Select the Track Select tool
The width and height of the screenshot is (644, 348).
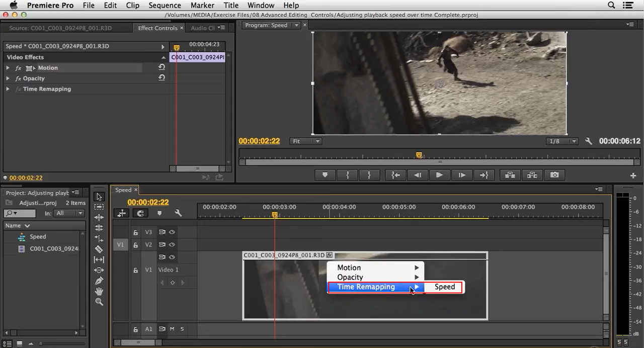tap(99, 207)
